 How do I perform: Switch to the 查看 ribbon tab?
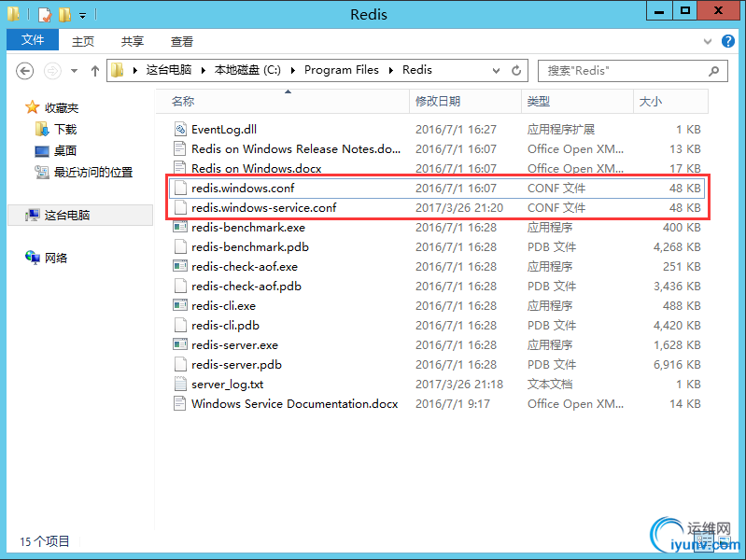[182, 41]
